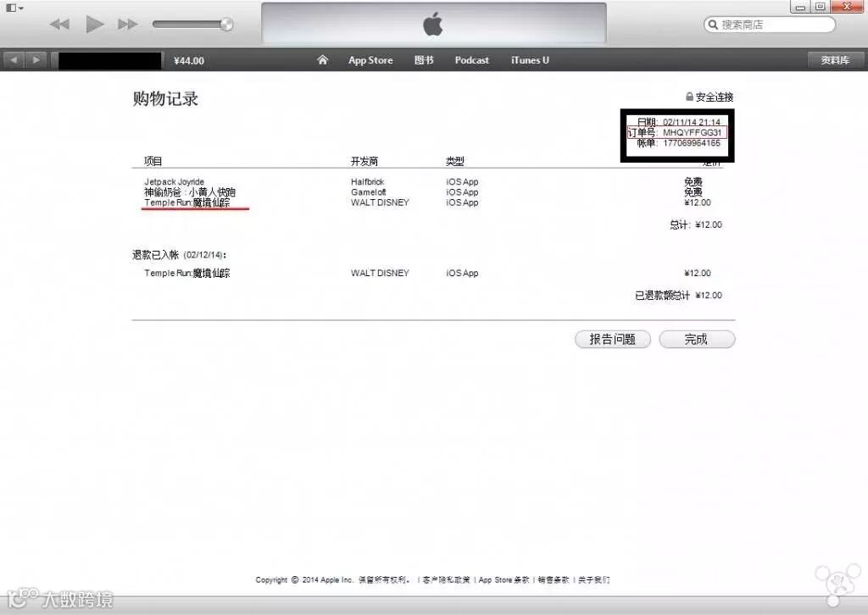The height and width of the screenshot is (615, 868).
Task: Go forward with the right arrow button
Action: tap(36, 60)
